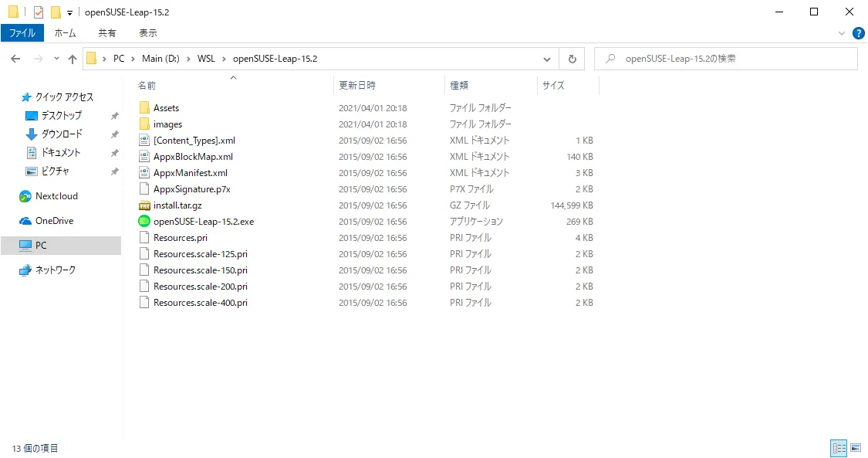The height and width of the screenshot is (458, 868).
Task: Expand the ribbon with the chevron
Action: (842, 33)
